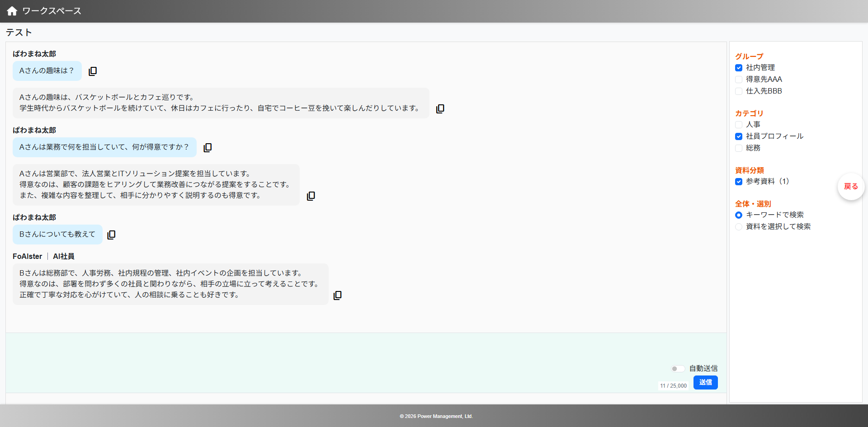Click the 送信 button
This screenshot has width=868, height=427.
pos(705,382)
